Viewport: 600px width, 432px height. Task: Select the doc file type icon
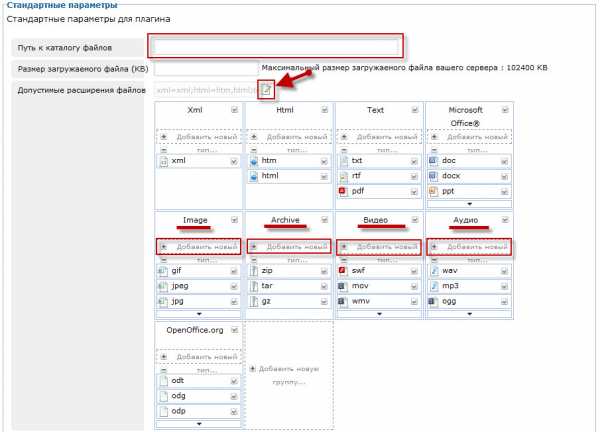(433, 161)
